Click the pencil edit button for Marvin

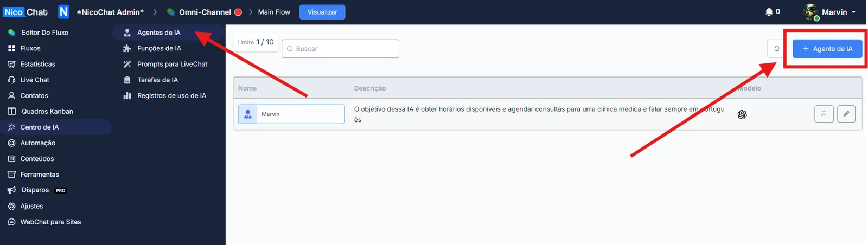coord(846,114)
